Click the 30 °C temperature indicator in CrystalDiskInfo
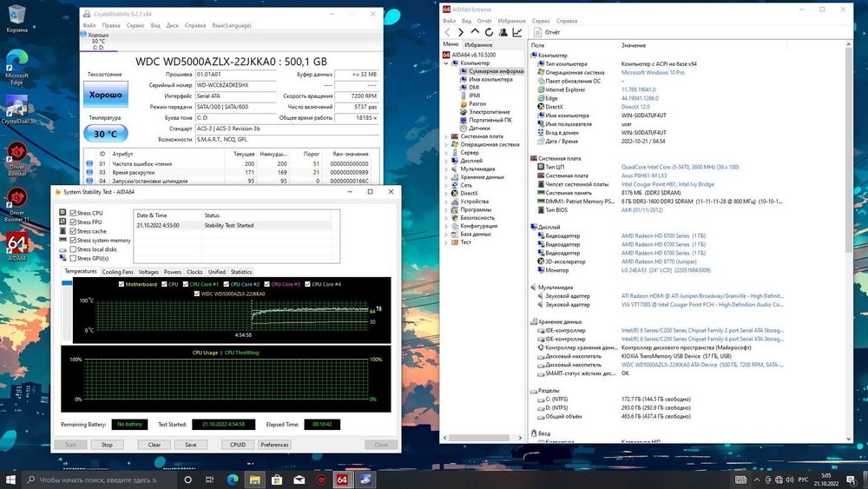Image resolution: width=868 pixels, height=489 pixels. pyautogui.click(x=106, y=134)
